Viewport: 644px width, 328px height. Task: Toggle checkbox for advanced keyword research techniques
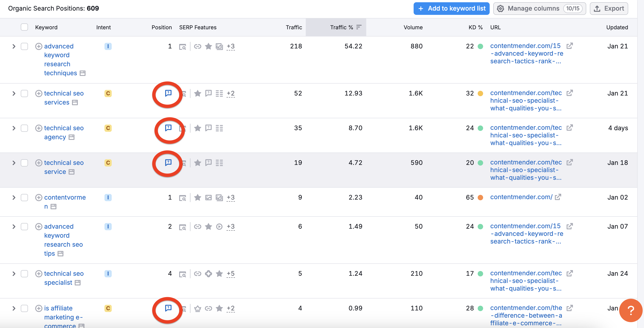24,46
